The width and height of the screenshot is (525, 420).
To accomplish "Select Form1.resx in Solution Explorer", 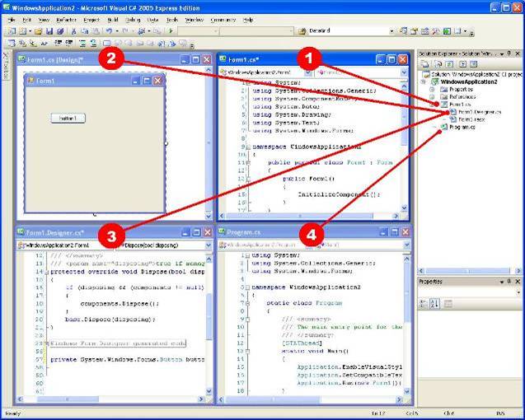I will [x=471, y=119].
